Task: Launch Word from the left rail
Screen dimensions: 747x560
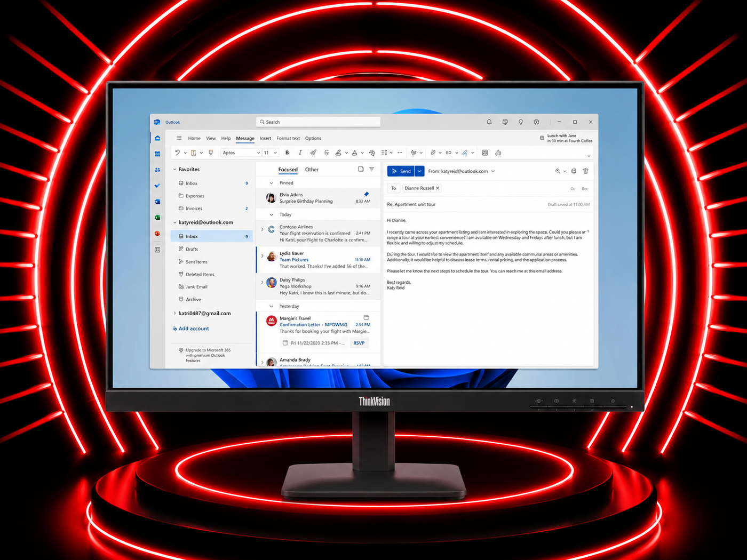Action: point(157,202)
